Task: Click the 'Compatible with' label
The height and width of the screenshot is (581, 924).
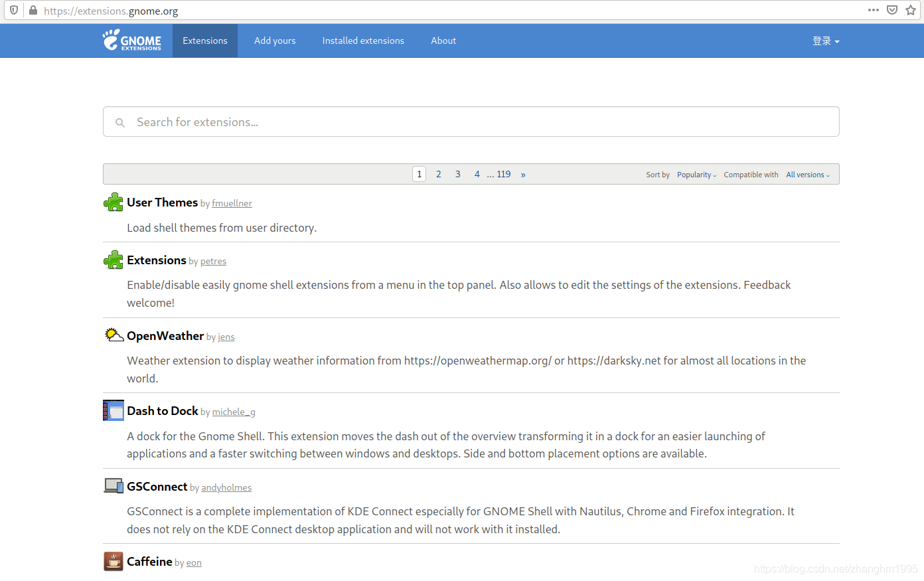Action: click(751, 175)
